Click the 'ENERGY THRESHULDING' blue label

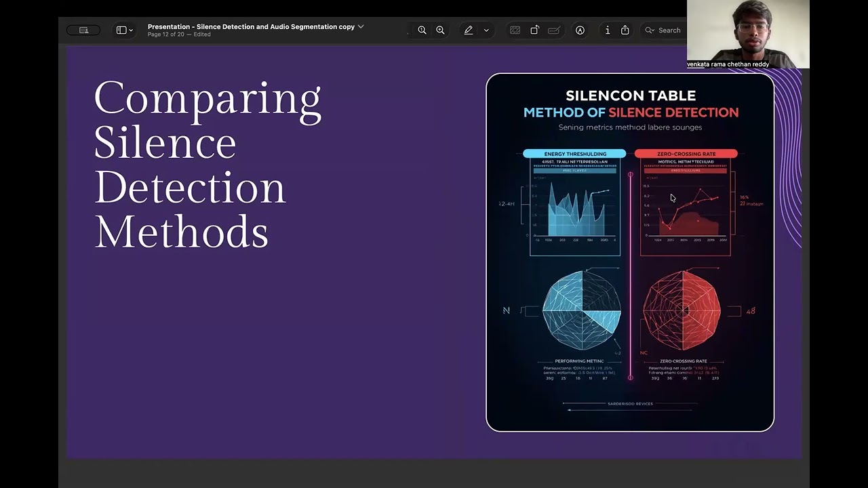pyautogui.click(x=574, y=154)
